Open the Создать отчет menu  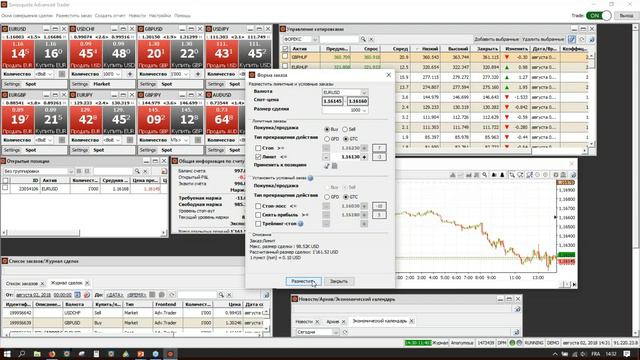point(110,16)
